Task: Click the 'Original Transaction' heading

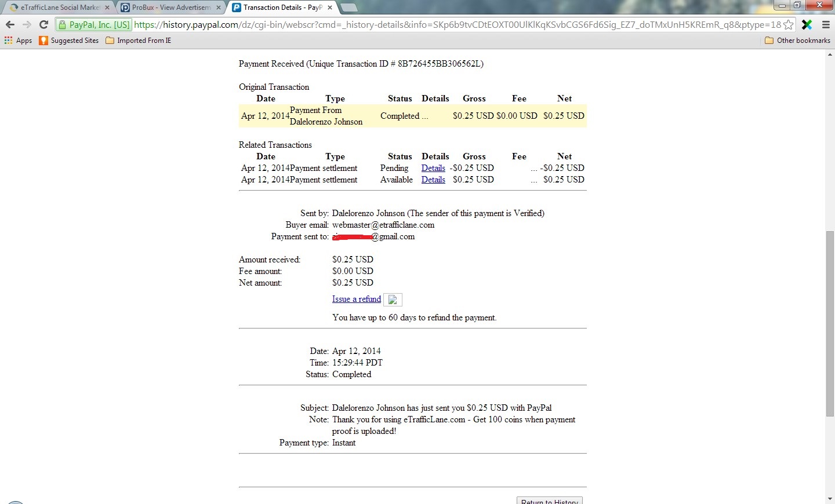Action: click(x=274, y=87)
